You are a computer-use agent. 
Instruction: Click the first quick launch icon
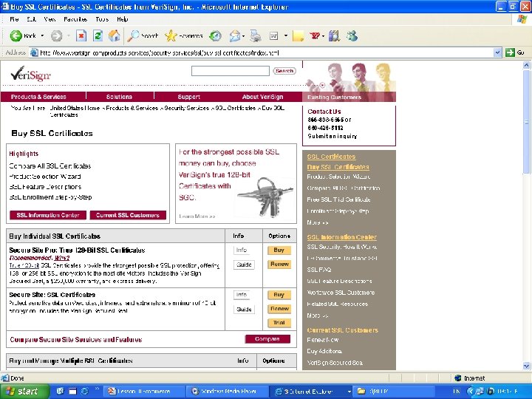click(x=61, y=391)
